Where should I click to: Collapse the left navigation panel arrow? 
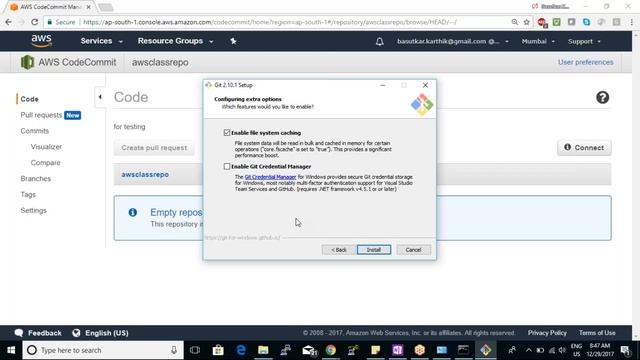coord(100,97)
